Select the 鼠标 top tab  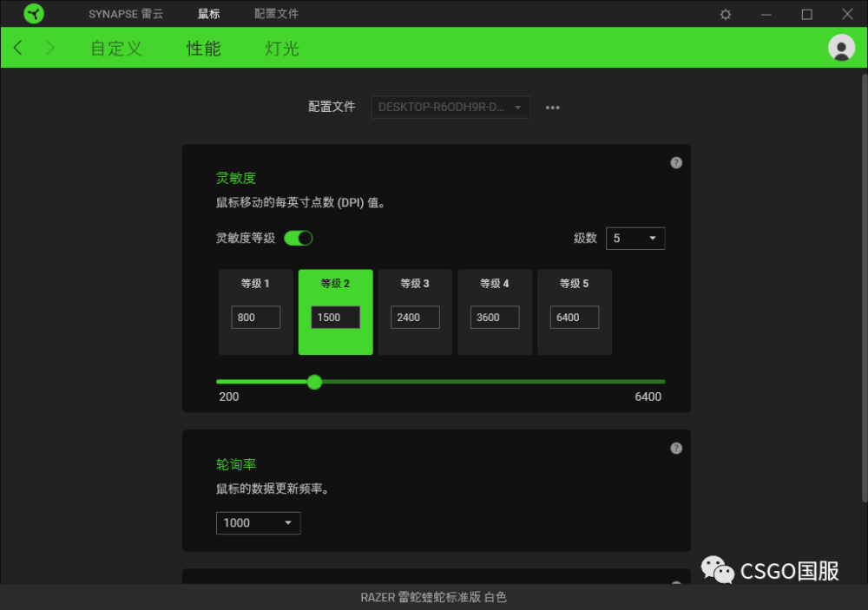[208, 14]
